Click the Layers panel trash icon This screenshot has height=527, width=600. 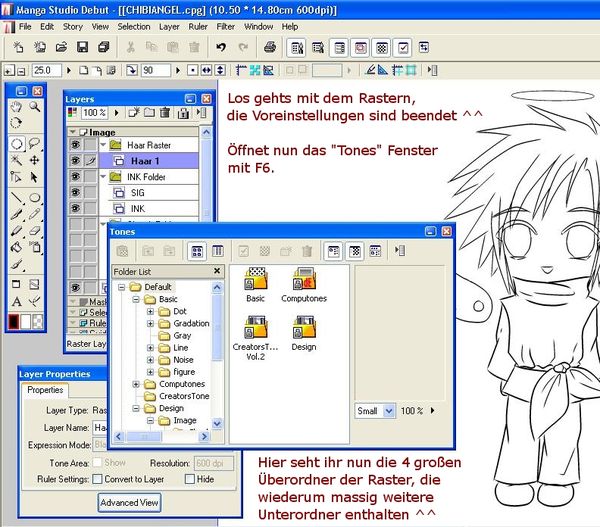tap(165, 113)
